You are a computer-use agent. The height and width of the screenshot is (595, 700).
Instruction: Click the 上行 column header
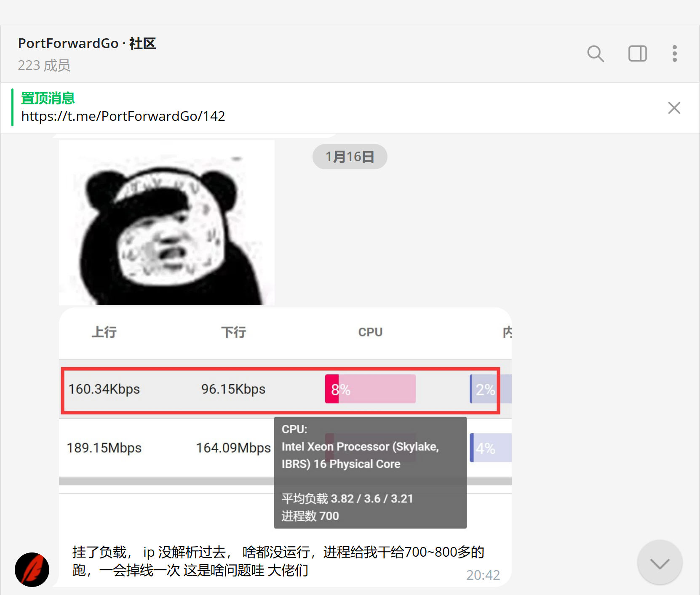coord(104,332)
